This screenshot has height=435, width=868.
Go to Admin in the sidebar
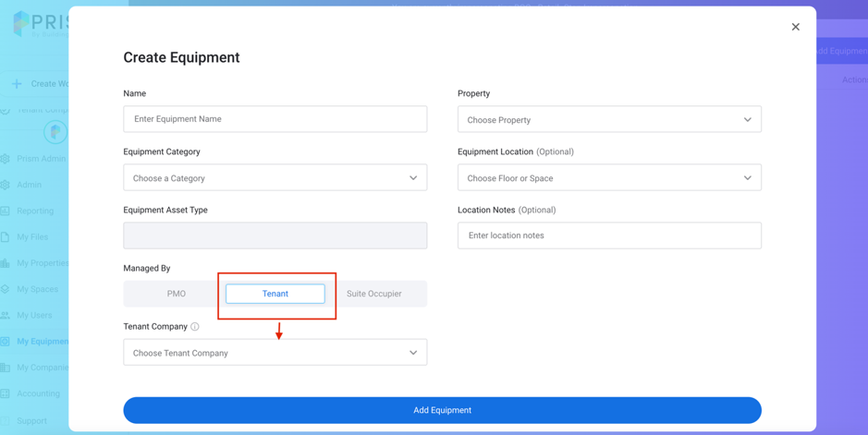click(x=29, y=185)
